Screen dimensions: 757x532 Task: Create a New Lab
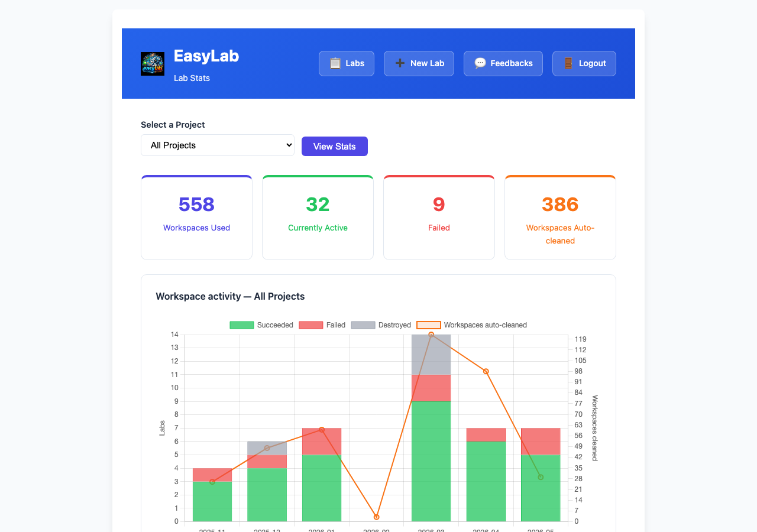pos(419,63)
